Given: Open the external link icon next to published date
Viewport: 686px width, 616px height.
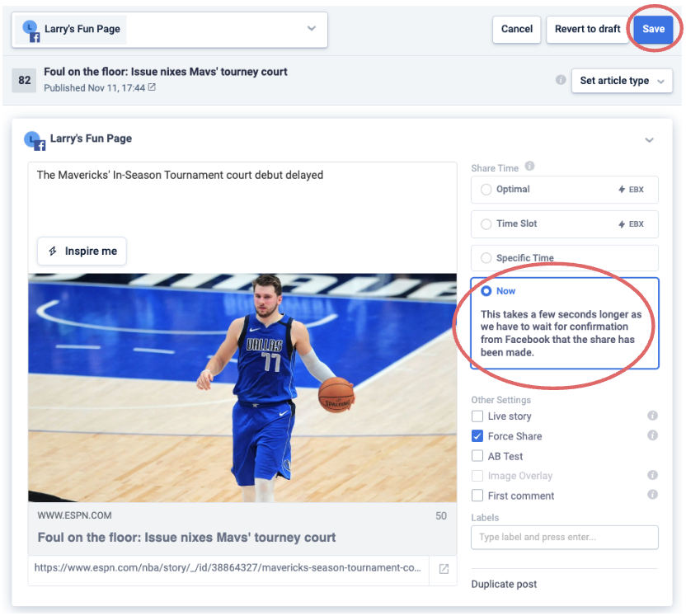Looking at the screenshot, I should tap(152, 87).
